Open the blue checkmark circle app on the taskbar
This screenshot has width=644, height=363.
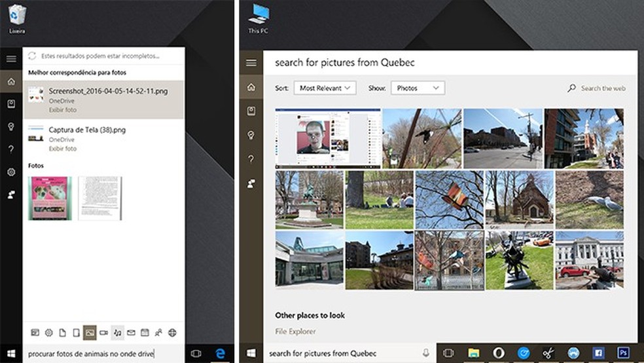(524, 353)
